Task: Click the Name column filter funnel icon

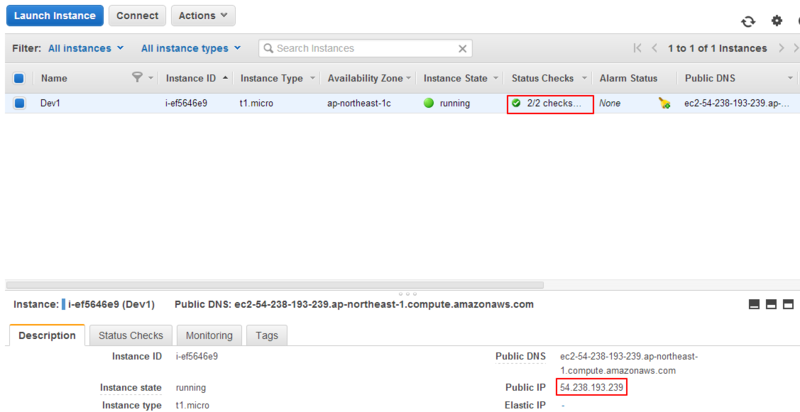Action: coord(137,78)
